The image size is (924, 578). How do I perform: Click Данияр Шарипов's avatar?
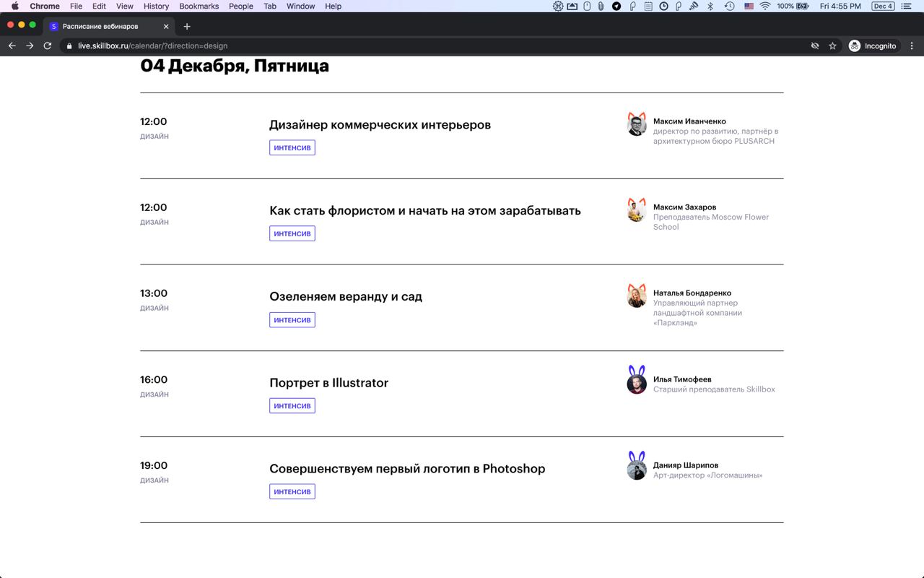pos(637,467)
